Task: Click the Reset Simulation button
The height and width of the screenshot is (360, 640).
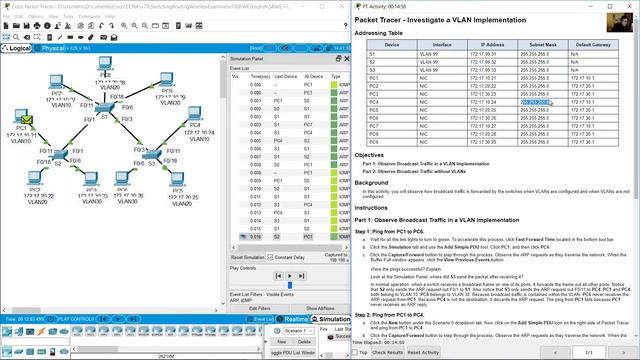Action: tap(248, 258)
